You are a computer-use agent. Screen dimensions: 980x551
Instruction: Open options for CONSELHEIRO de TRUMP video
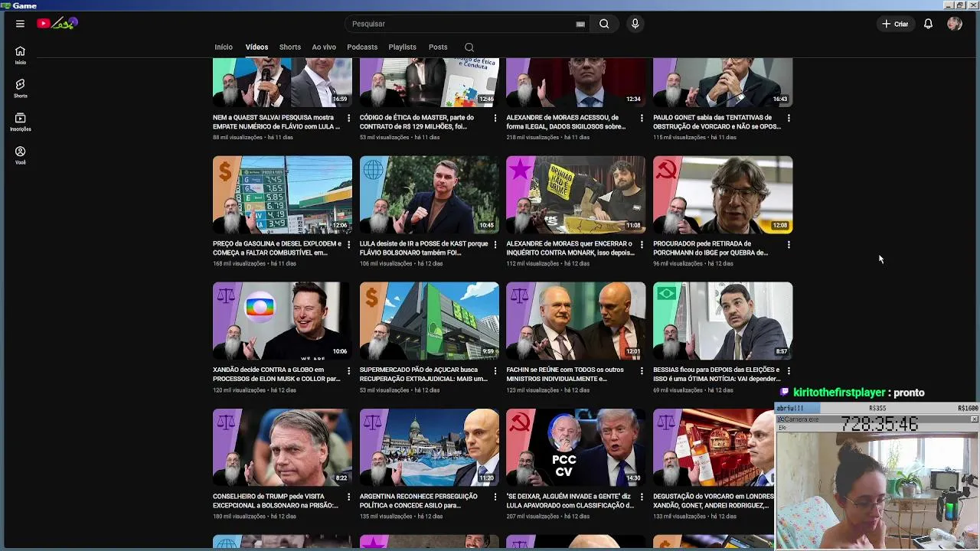348,497
